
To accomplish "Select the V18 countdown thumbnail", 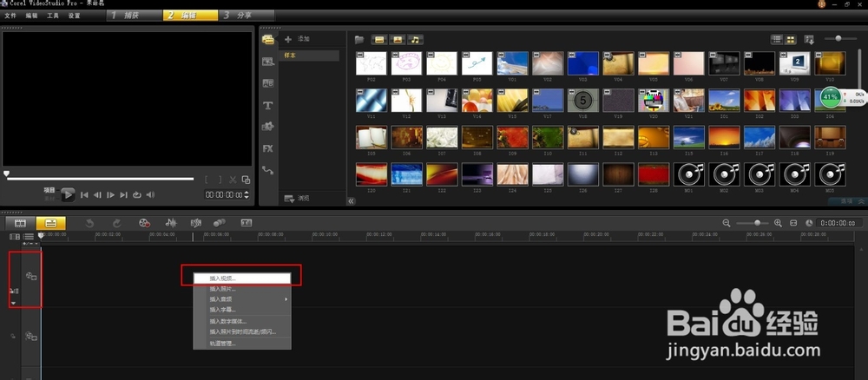I will 582,101.
